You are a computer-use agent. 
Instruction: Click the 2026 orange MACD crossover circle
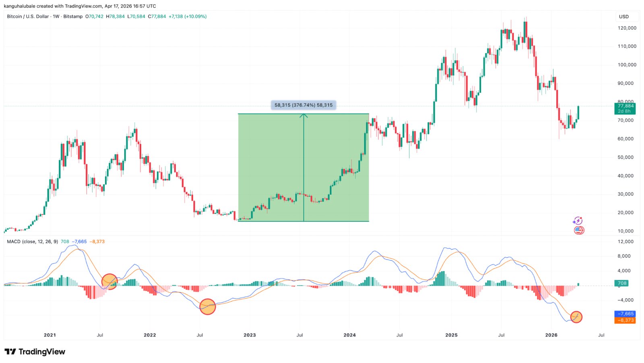point(576,317)
